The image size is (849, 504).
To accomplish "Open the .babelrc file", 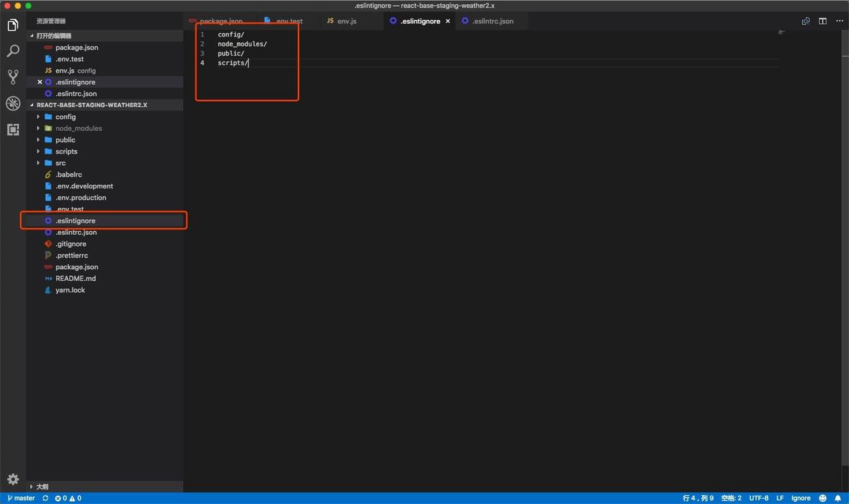I will coord(105,175).
